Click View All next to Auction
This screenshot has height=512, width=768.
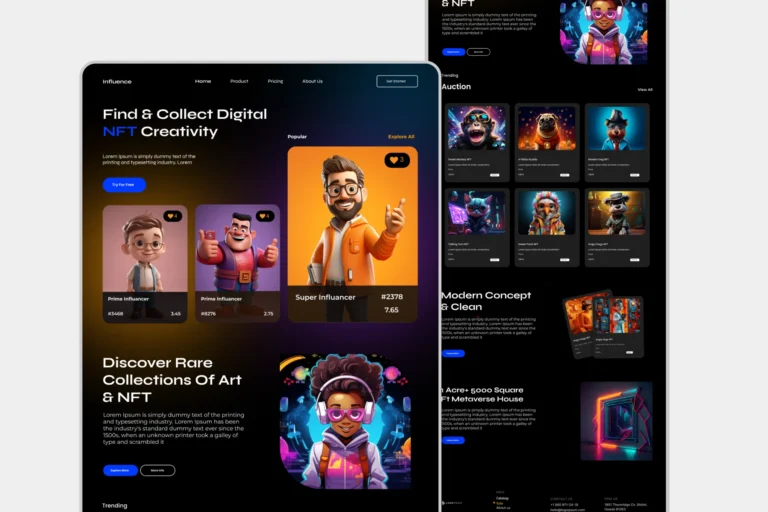(x=645, y=89)
